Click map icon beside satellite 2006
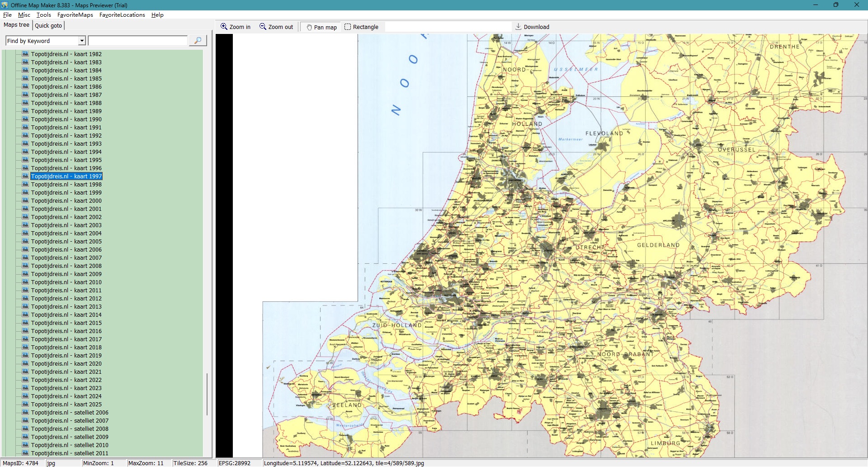The width and height of the screenshot is (868, 467). 25,412
